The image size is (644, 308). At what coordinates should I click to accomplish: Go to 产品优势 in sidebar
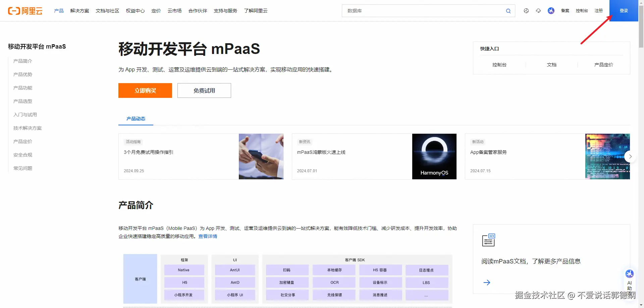point(23,74)
